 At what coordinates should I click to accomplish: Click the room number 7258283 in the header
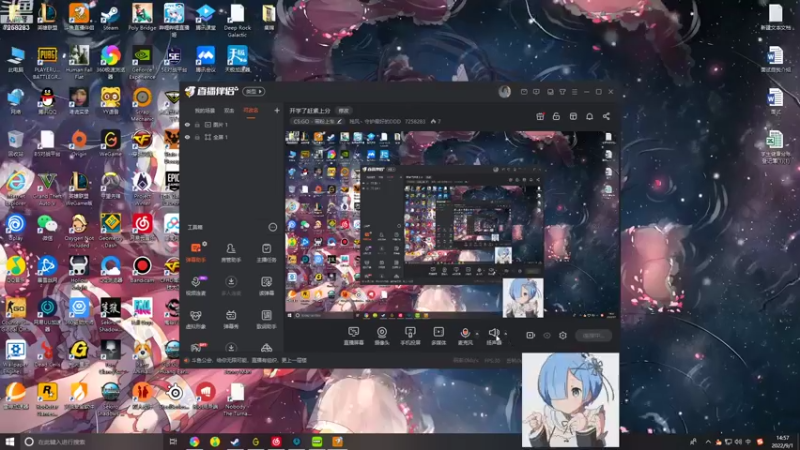(x=415, y=121)
